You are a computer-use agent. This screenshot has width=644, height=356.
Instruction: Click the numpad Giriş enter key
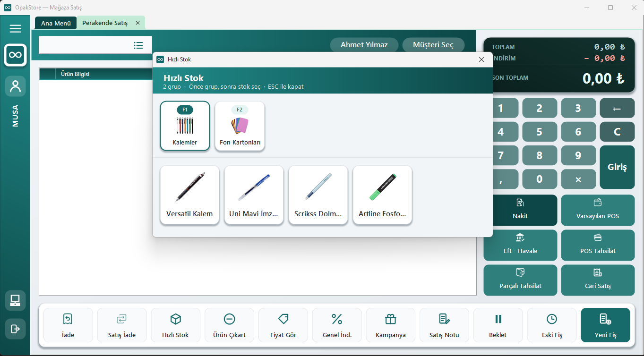point(617,167)
